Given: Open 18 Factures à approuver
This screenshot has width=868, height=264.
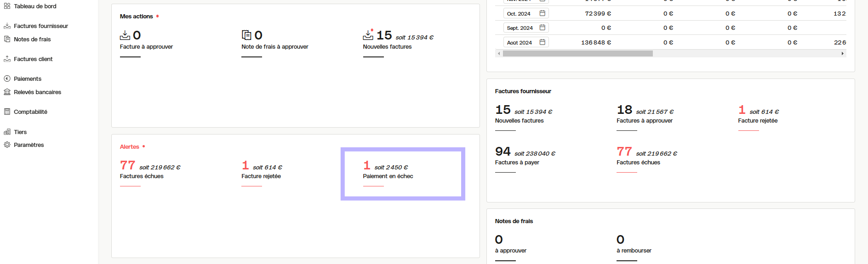Looking at the screenshot, I should click(x=645, y=115).
